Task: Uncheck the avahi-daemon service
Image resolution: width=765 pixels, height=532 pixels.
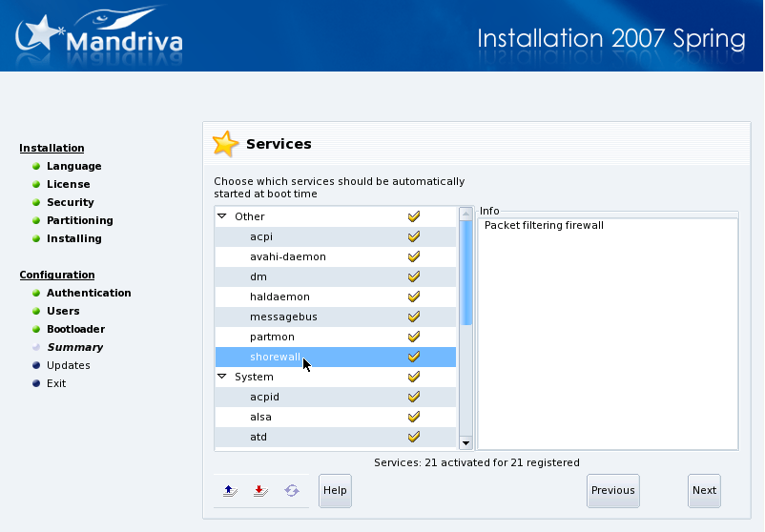Action: (414, 256)
